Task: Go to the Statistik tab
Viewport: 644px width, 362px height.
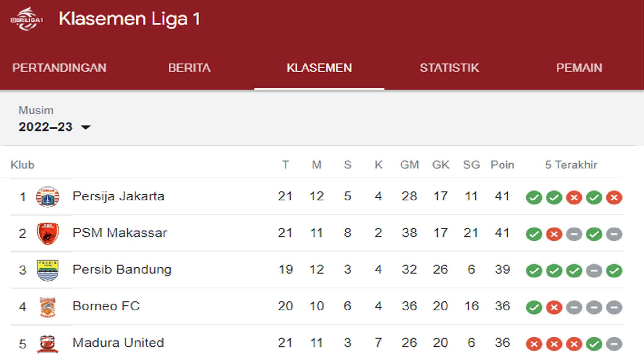Action: click(449, 68)
